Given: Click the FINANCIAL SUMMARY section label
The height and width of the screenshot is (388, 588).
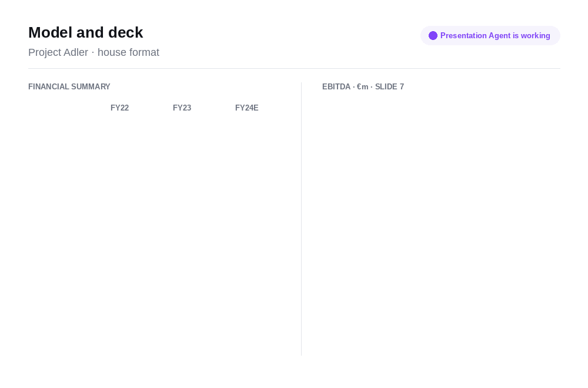Looking at the screenshot, I should point(69,86).
